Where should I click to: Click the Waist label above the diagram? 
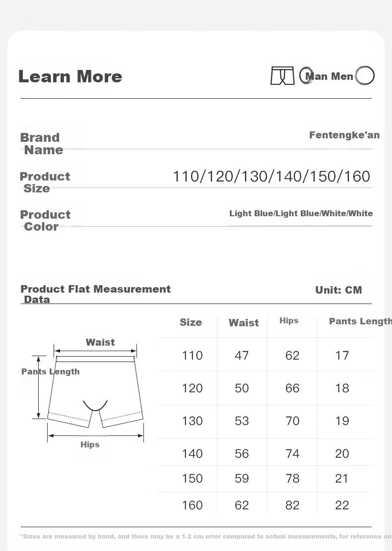100,342
